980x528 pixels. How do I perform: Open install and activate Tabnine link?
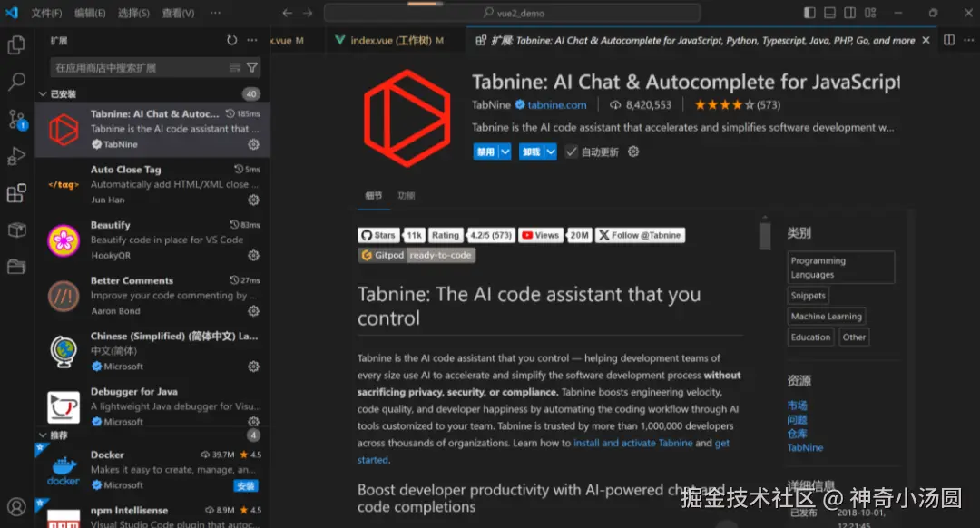(x=633, y=443)
